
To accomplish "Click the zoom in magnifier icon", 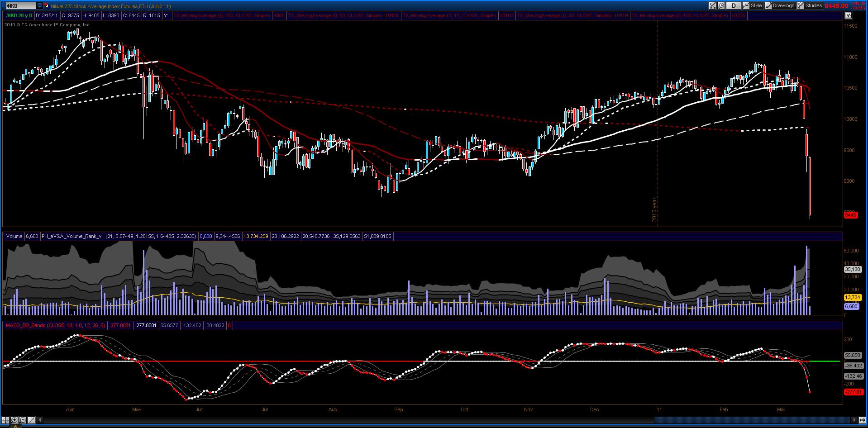I will 14,419.
